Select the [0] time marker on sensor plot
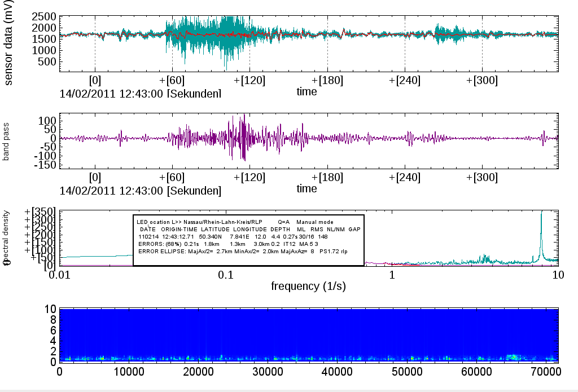Image resolution: width=578 pixels, height=392 pixels. 95,80
